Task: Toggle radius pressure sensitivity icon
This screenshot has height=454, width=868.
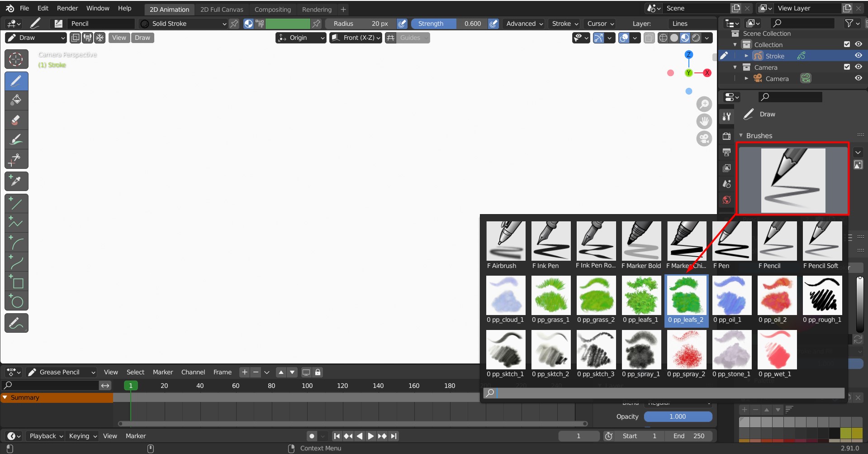Action: point(402,24)
